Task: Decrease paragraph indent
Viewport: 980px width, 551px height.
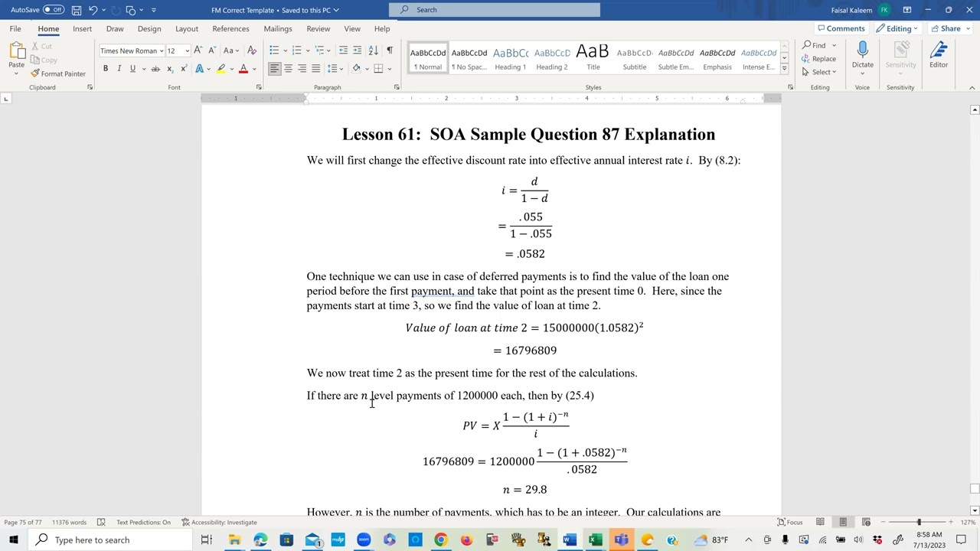Action: 343,51
